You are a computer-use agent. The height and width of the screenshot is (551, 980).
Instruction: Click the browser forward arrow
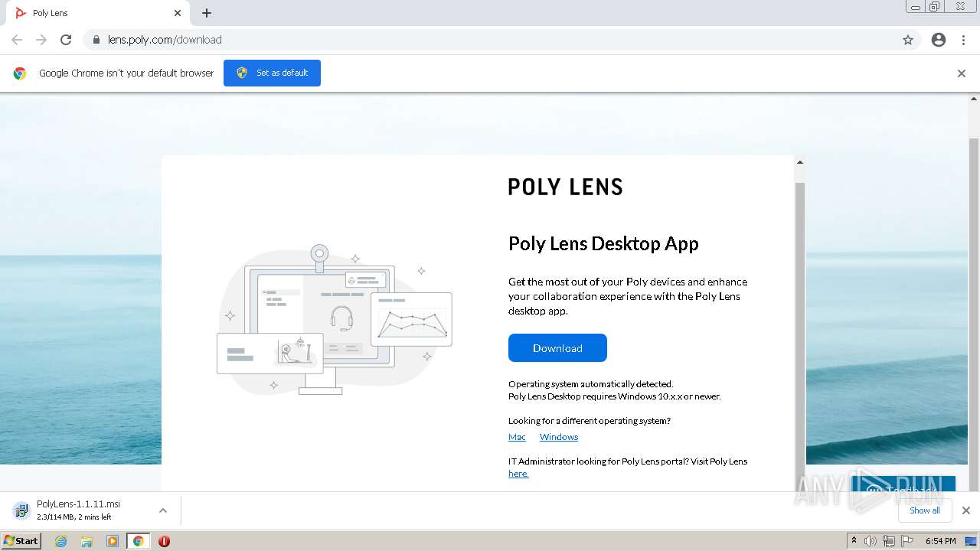click(x=41, y=40)
